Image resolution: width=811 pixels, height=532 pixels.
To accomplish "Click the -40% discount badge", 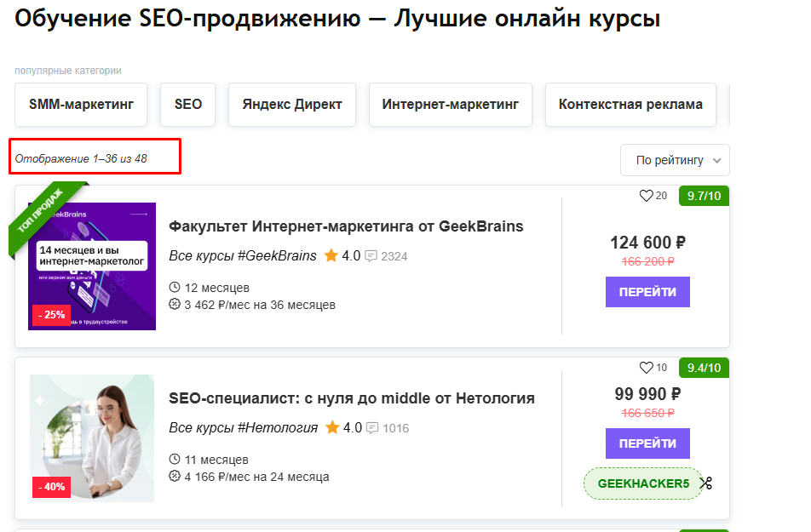I will 51,487.
